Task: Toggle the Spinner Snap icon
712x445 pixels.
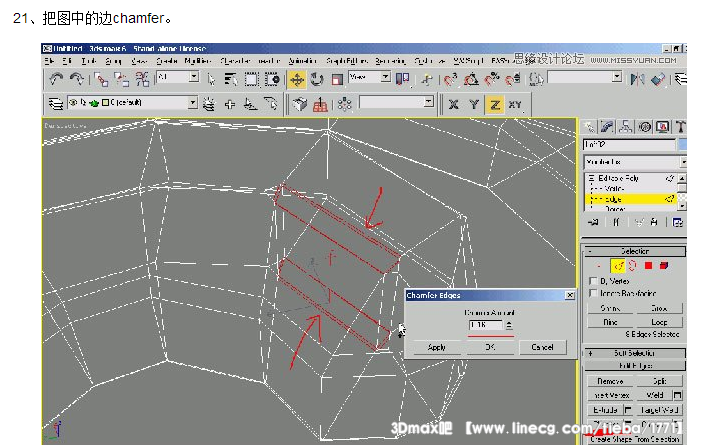Action: click(512, 79)
